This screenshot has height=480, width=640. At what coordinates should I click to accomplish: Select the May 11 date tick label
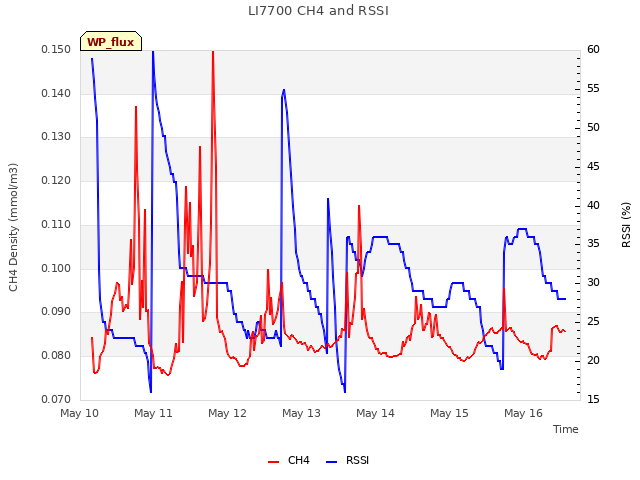[x=153, y=413]
